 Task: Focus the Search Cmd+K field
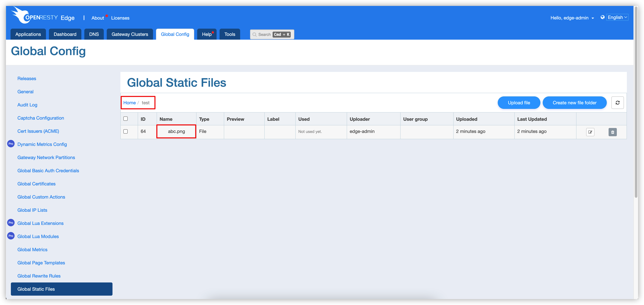pyautogui.click(x=272, y=35)
